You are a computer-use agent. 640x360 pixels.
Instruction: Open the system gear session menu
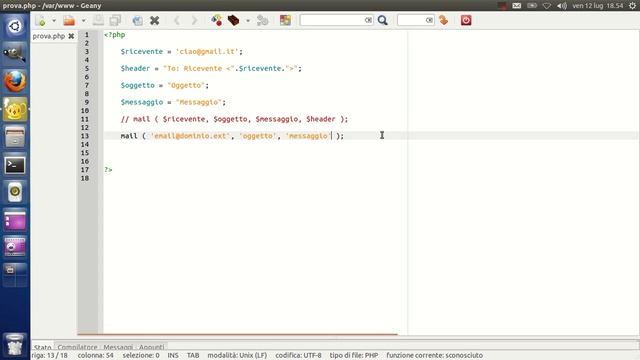(x=632, y=6)
